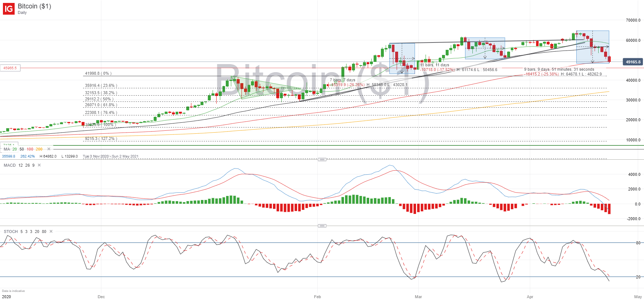Click the L 13299.0 low value
Image resolution: width=644 pixels, height=300 pixels.
click(x=70, y=156)
